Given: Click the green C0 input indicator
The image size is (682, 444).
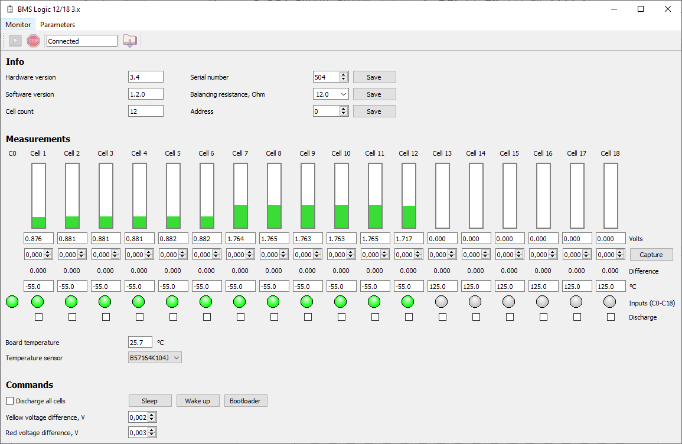Looking at the screenshot, I should [x=12, y=301].
